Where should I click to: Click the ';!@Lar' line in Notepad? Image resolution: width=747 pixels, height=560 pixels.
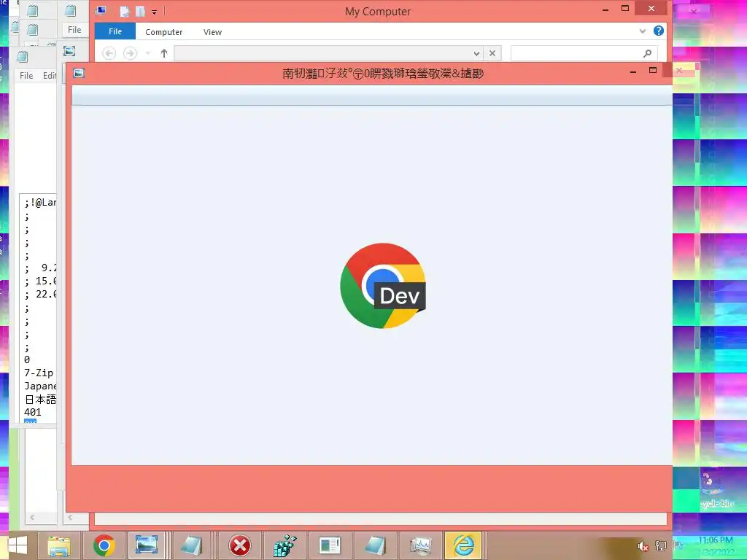(40, 203)
